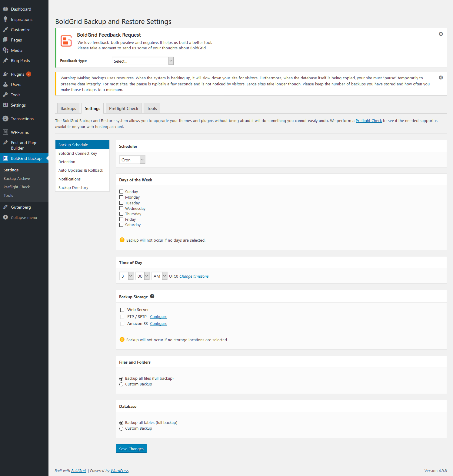
Task: Click the warning icon beside no storage locations
Action: coord(122,339)
